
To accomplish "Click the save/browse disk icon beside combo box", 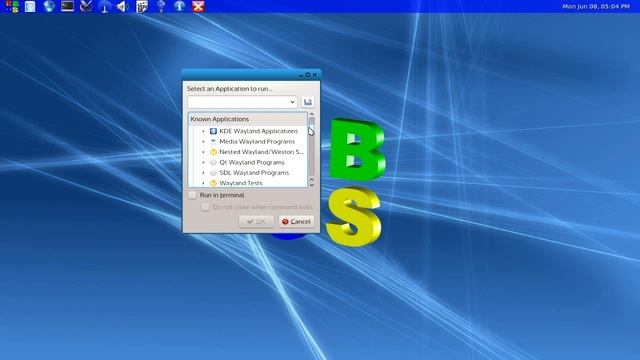I will [308, 102].
